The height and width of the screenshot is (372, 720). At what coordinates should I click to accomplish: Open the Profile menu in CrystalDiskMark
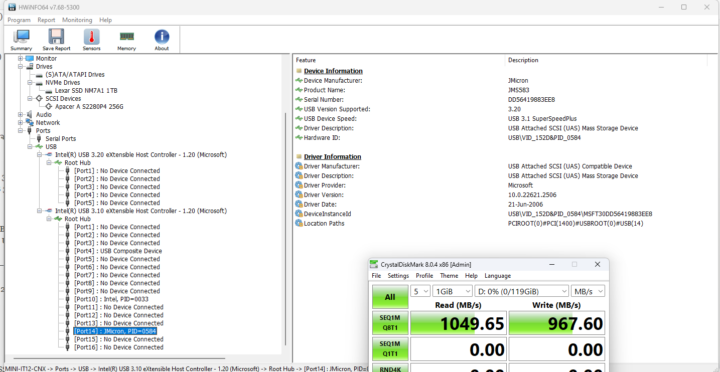424,276
